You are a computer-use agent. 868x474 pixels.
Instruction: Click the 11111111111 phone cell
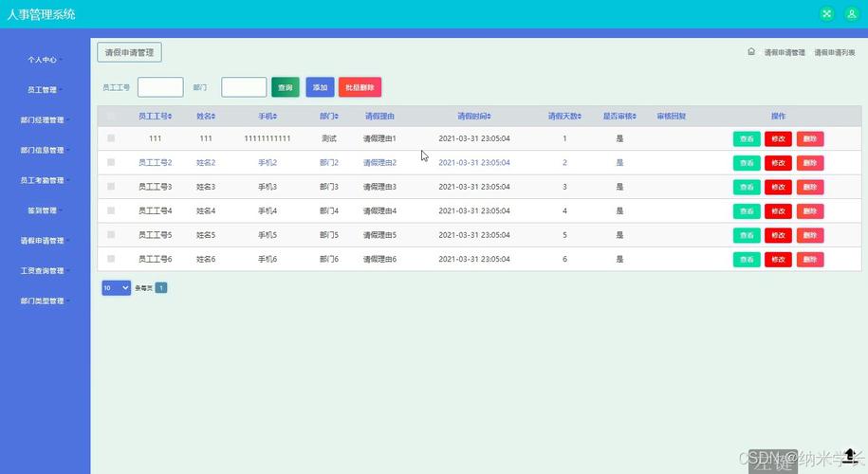pos(268,138)
